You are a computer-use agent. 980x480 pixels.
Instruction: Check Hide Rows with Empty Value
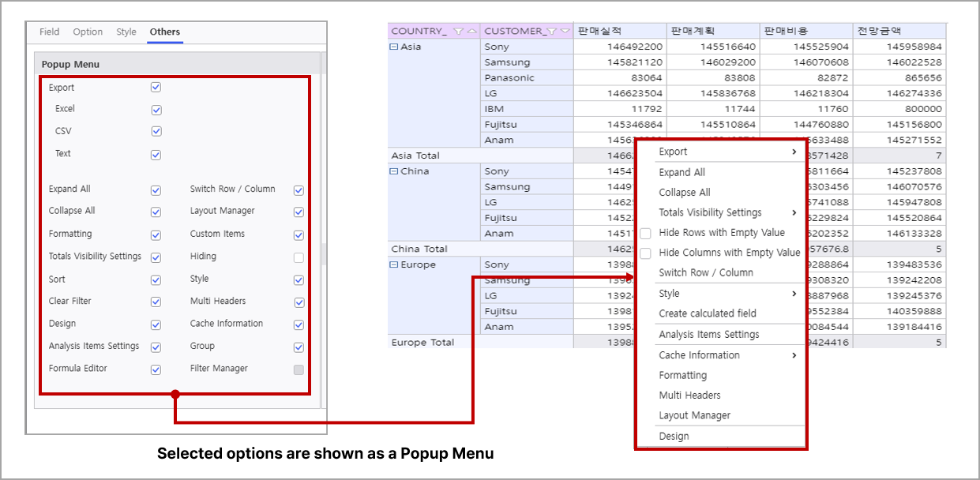645,234
